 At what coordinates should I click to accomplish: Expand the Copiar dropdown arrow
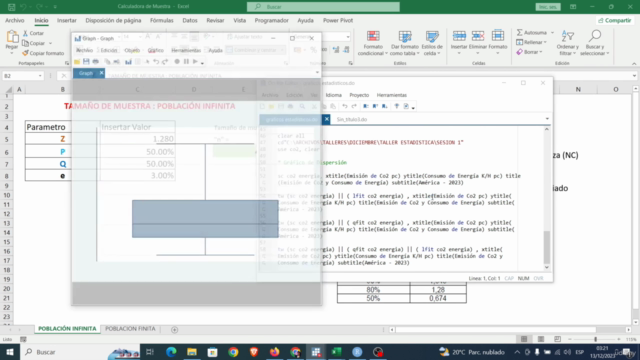point(51,43)
